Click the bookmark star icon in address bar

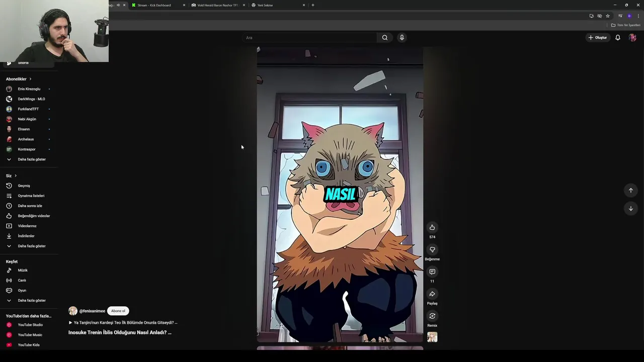tap(608, 16)
